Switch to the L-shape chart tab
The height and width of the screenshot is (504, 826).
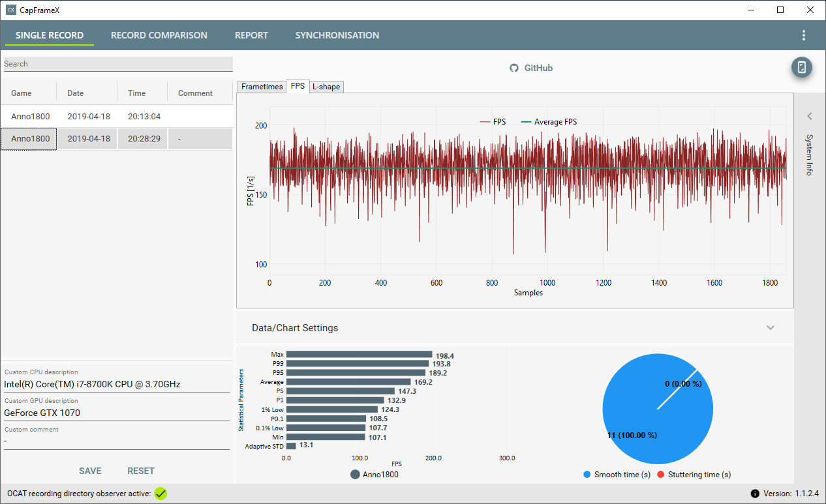(326, 87)
